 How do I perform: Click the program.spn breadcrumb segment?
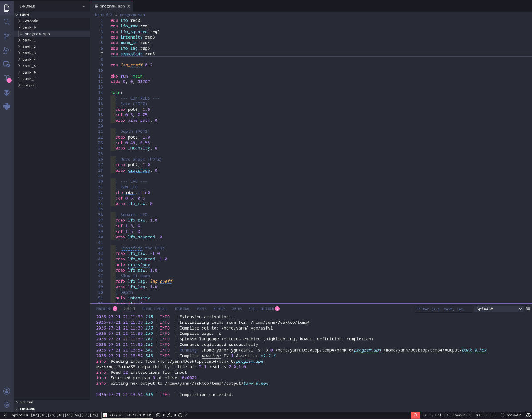click(x=129, y=15)
